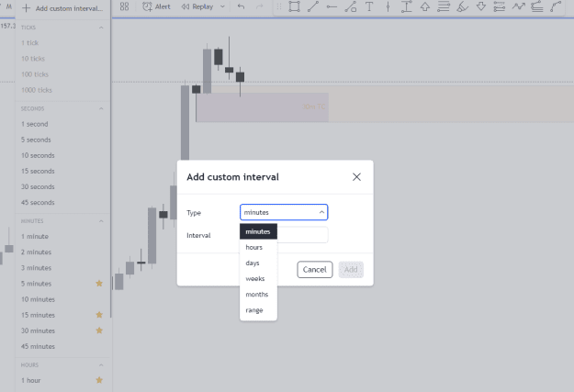574x392 pixels.
Task: Cancel the custom interval dialog
Action: click(x=314, y=270)
